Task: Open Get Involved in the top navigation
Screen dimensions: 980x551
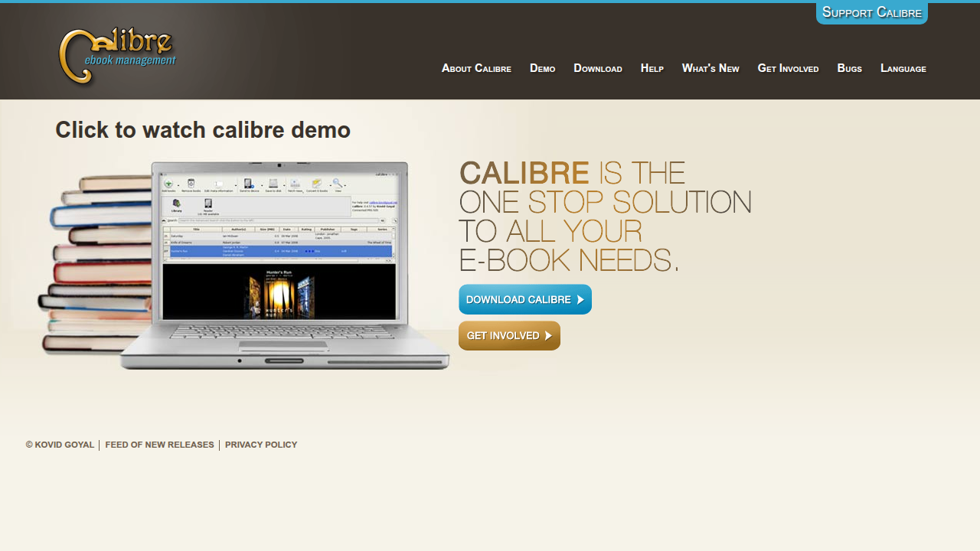Action: click(x=788, y=68)
